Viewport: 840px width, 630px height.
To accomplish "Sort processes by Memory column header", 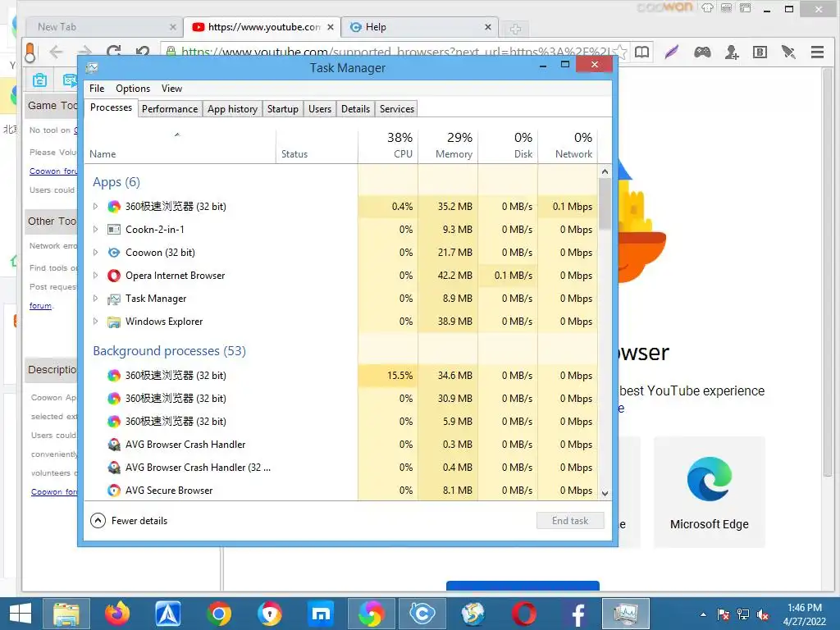I will [449, 146].
